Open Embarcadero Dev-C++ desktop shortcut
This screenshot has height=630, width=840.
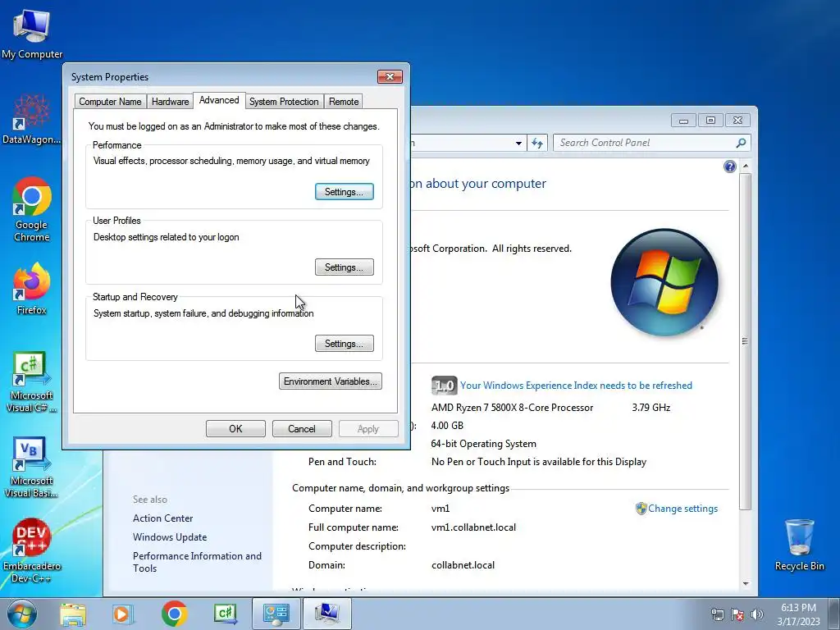(x=32, y=550)
